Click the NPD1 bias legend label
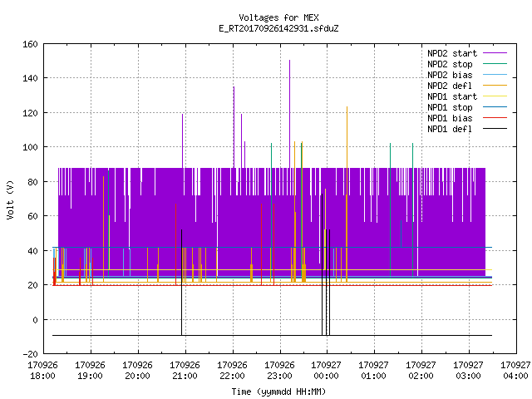532x399 pixels. point(450,118)
